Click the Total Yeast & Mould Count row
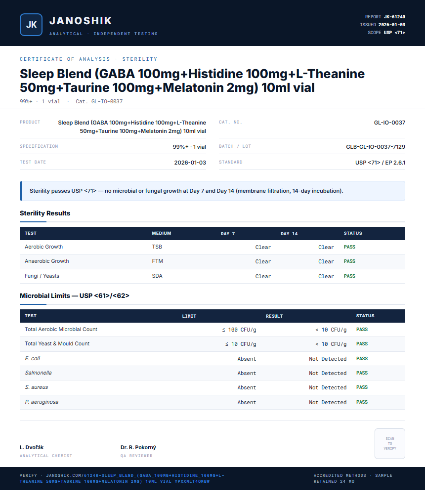This screenshot has width=425, height=504. click(x=212, y=344)
